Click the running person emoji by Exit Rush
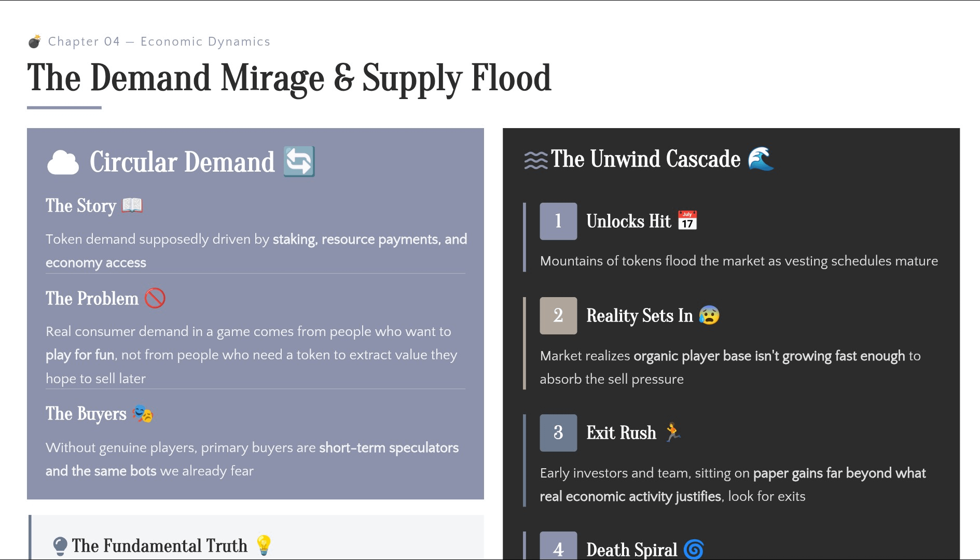The image size is (980, 560). pyautogui.click(x=672, y=432)
